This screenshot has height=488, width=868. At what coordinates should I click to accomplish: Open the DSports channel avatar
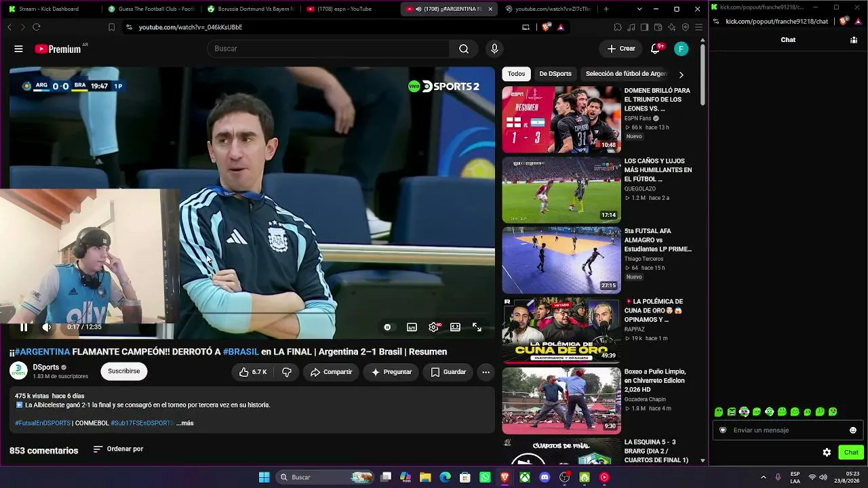18,371
